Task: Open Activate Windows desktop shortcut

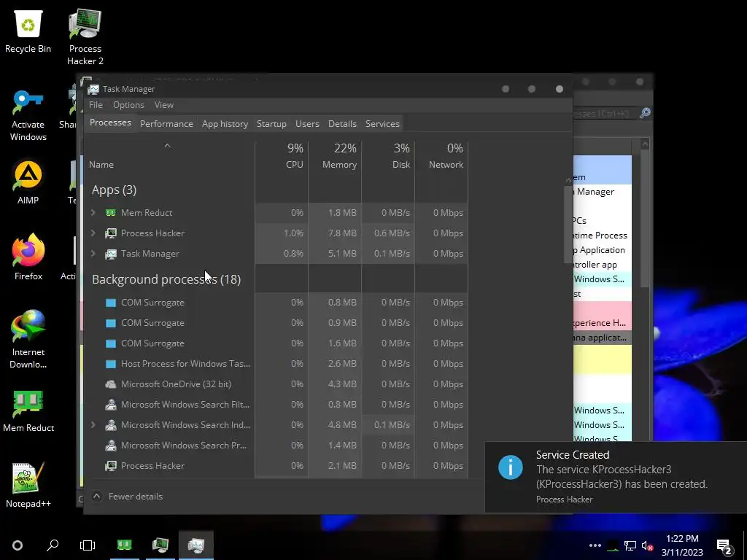Action: tap(28, 115)
